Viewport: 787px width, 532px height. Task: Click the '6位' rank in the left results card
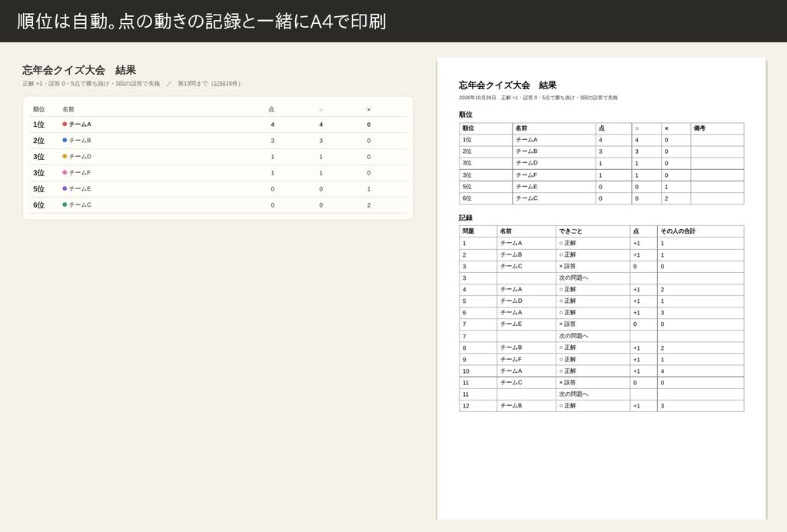(38, 204)
